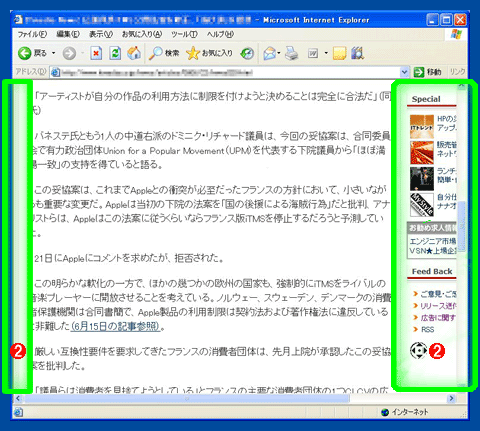Click the dark third Special thumbnail

[422, 179]
